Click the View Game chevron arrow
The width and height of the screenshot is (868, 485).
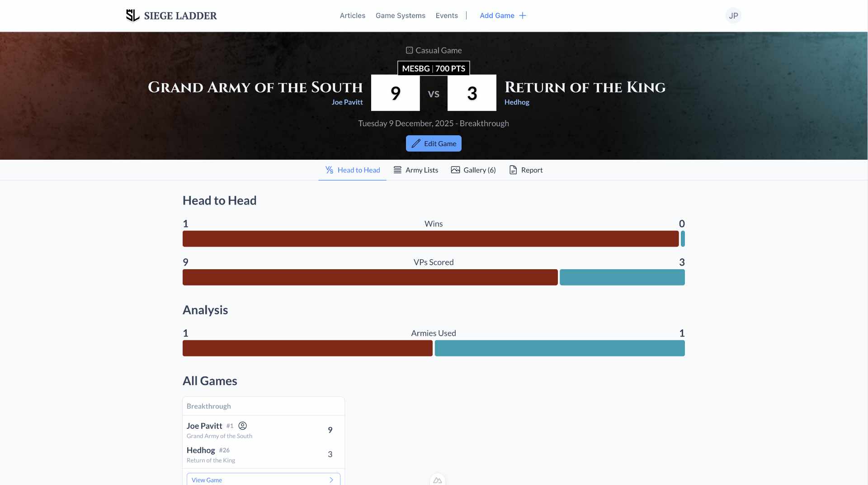click(331, 480)
